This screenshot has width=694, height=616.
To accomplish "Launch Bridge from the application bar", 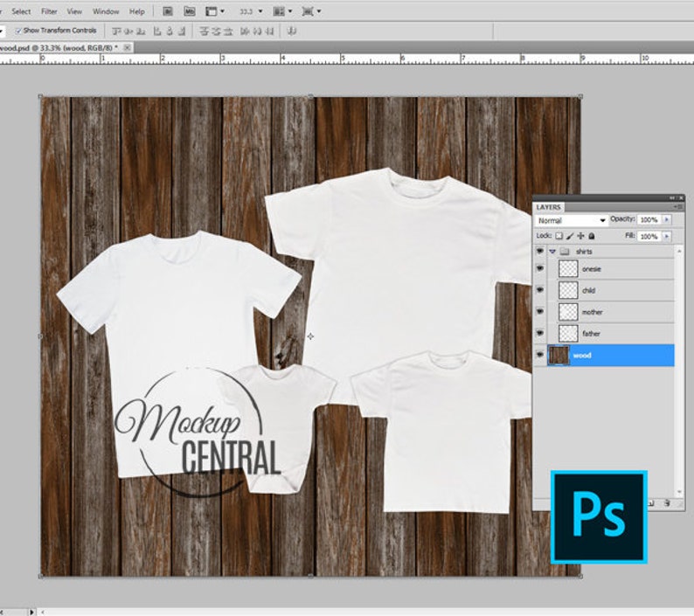I will tap(167, 11).
